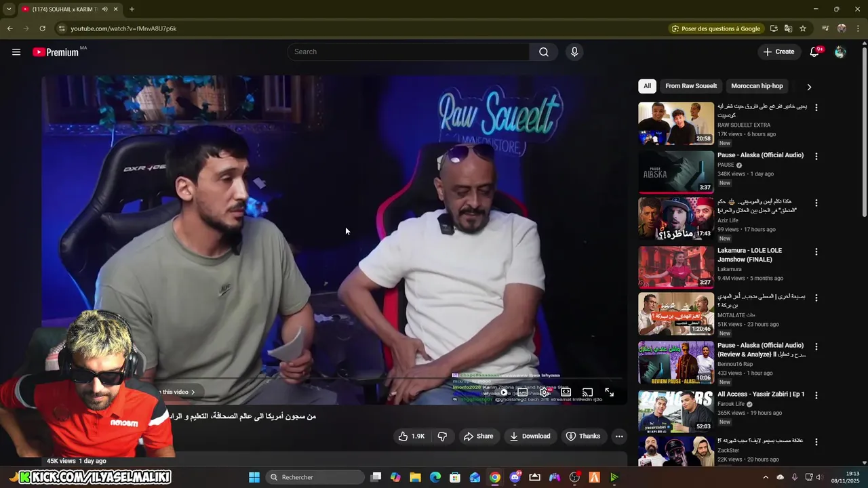Open the Bennou16 Rap 10:06 thumbnail
Viewport: 868px width, 488px height.
tap(676, 363)
